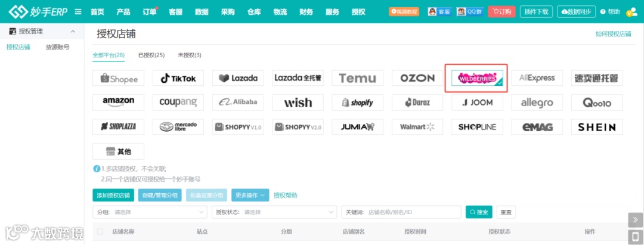Switch to the 全部平台(28) tab
The image size is (644, 245).
click(x=109, y=55)
